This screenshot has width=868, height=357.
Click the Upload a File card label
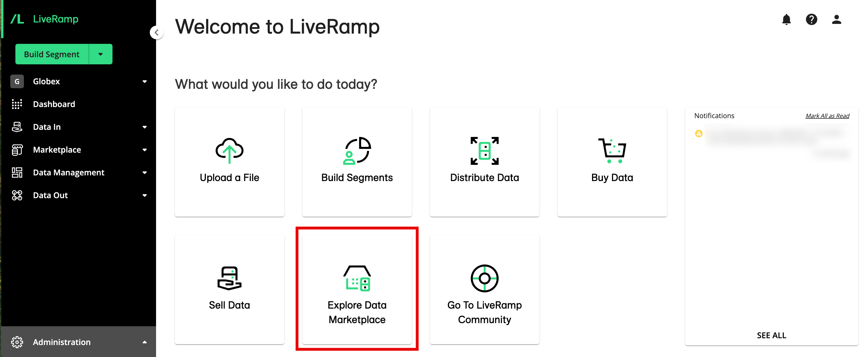pos(230,177)
